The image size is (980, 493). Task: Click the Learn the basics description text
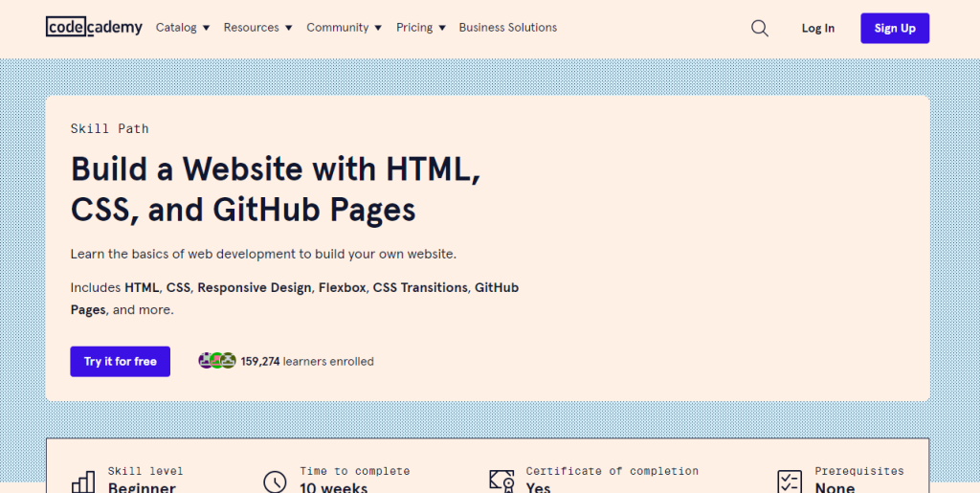tap(264, 255)
